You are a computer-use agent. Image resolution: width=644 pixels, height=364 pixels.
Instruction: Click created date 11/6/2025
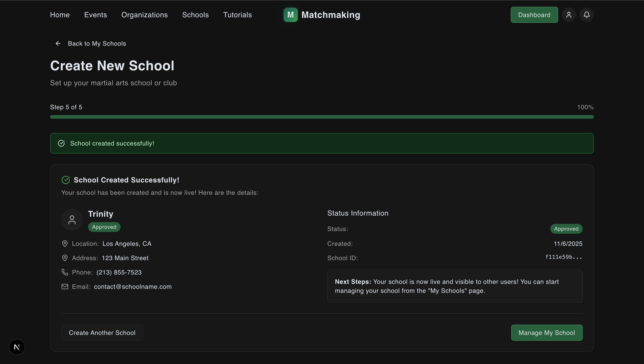point(568,244)
